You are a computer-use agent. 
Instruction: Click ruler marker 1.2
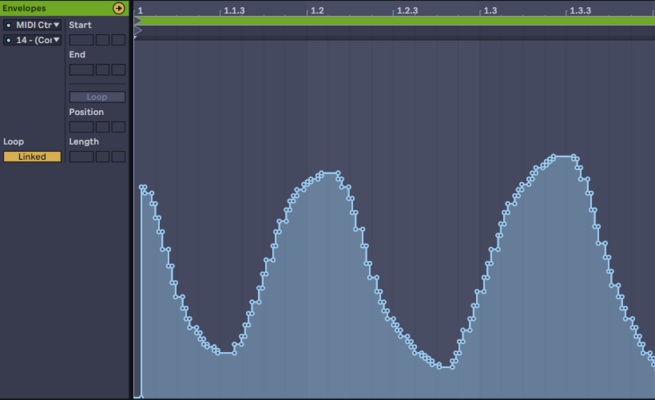tap(317, 10)
